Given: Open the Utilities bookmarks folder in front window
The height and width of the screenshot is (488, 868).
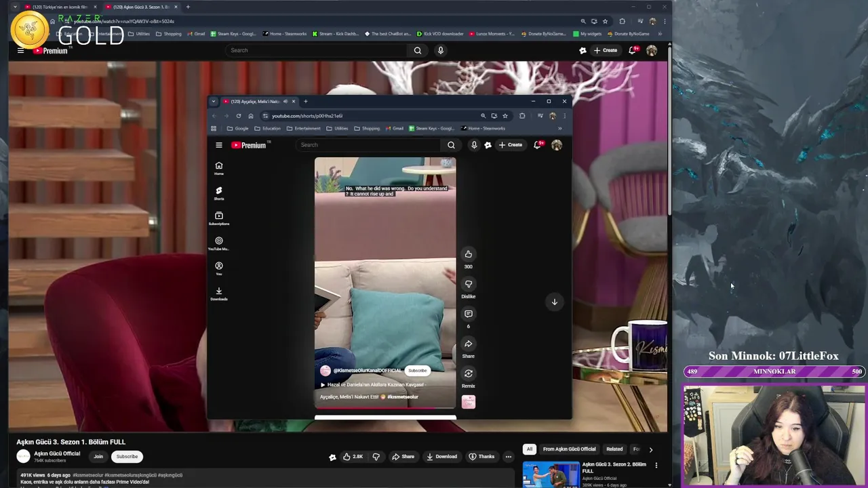Looking at the screenshot, I should point(337,128).
